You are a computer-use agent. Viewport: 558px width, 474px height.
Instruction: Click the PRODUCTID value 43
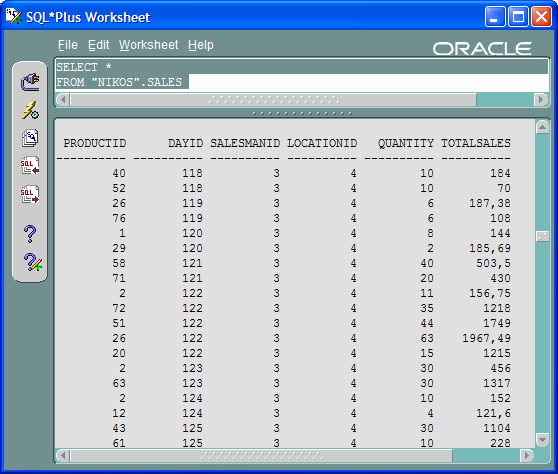(119, 428)
